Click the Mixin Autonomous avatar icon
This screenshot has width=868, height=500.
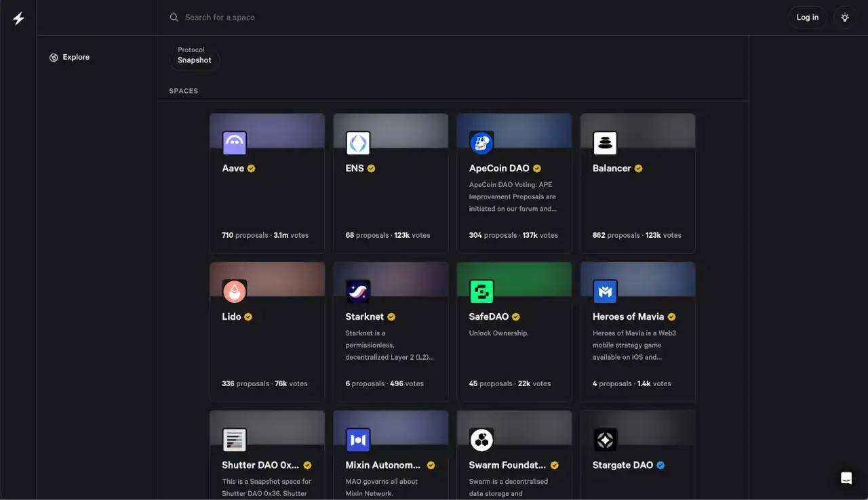tap(358, 440)
